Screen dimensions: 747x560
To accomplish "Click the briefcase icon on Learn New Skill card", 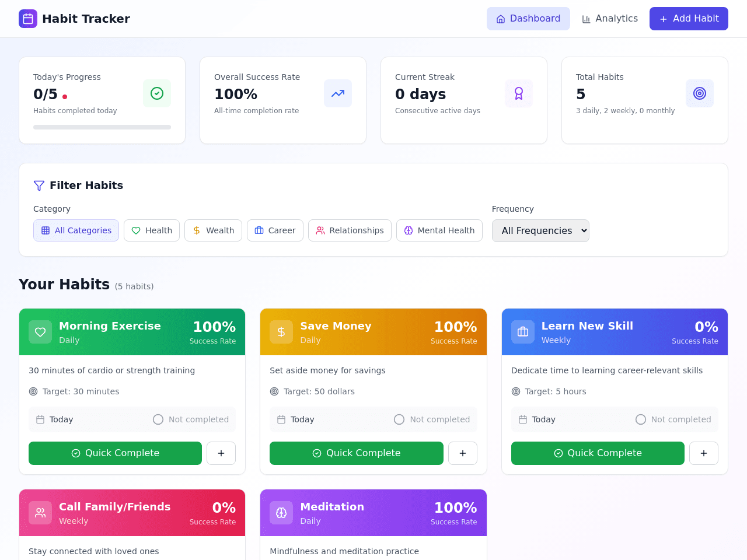I will click(523, 332).
